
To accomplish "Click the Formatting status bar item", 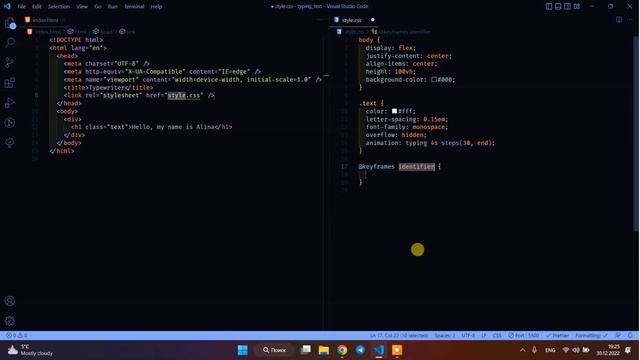I will 591,336.
